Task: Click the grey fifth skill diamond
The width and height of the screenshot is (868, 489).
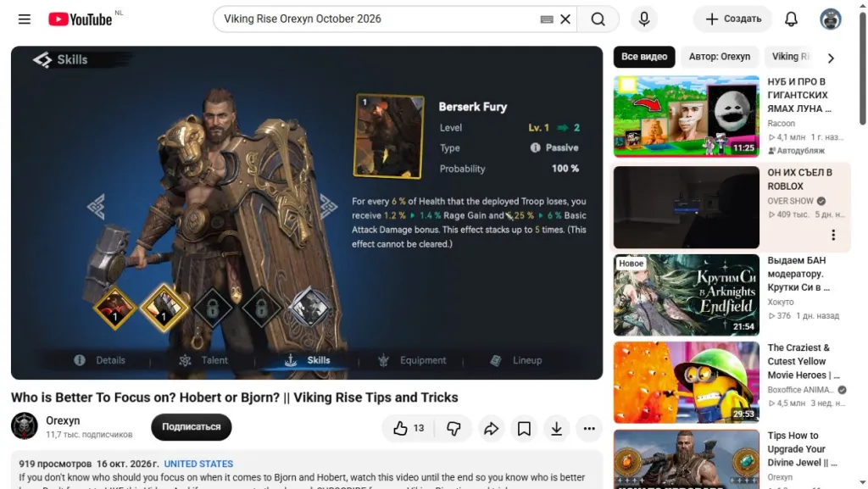Action: [x=310, y=307]
